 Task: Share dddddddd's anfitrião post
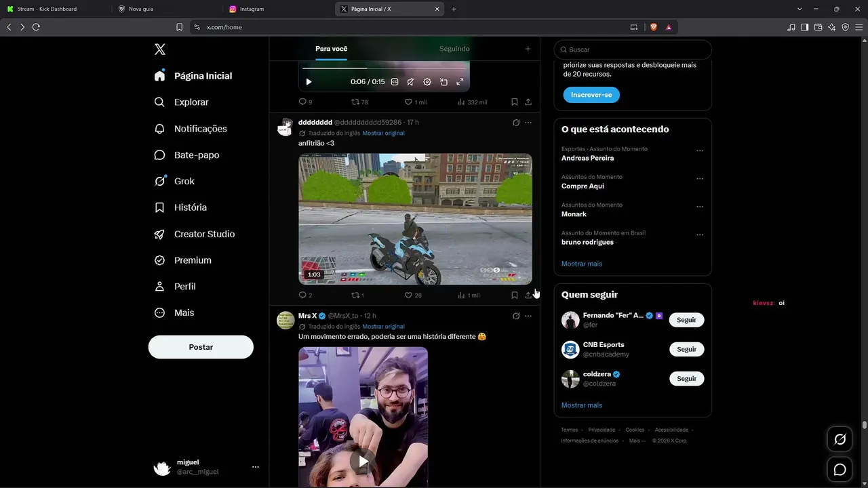(x=528, y=296)
